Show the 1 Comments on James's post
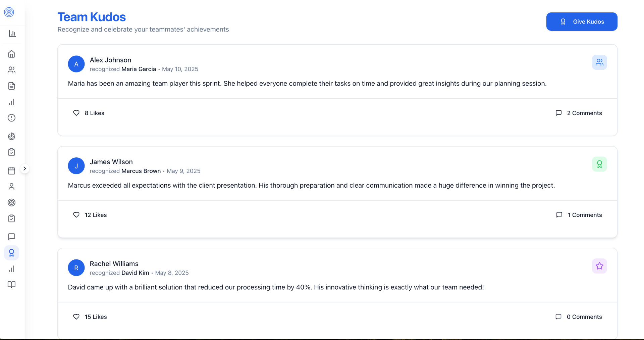644x340 pixels. [579, 215]
